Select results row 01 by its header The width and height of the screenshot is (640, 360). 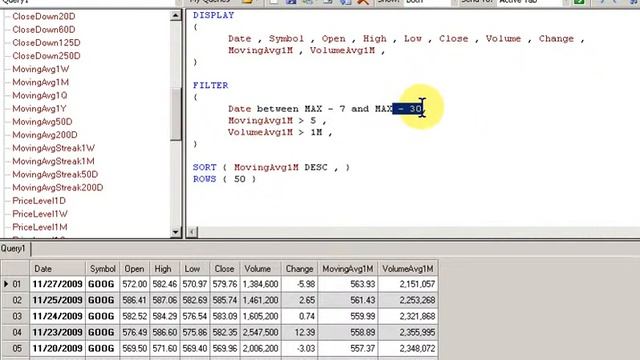click(15, 284)
